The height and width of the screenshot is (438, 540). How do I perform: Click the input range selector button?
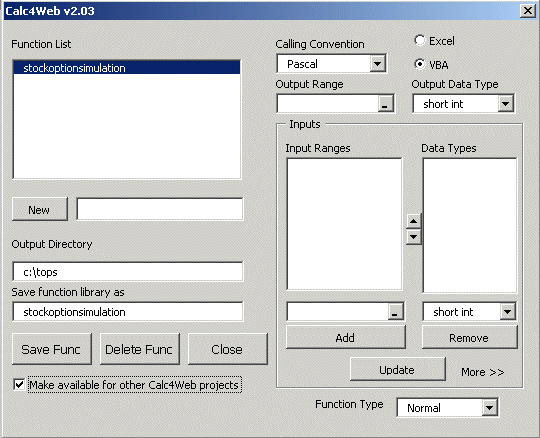coord(395,312)
